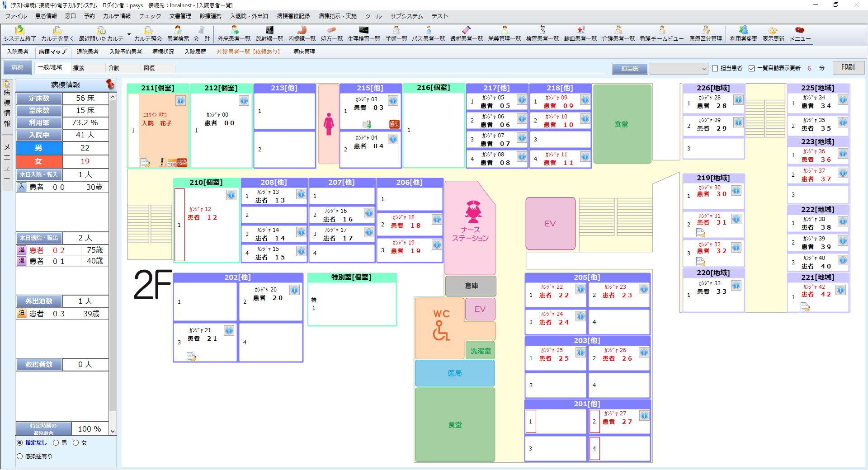Enable the 担当患者 checkbox

coord(715,68)
